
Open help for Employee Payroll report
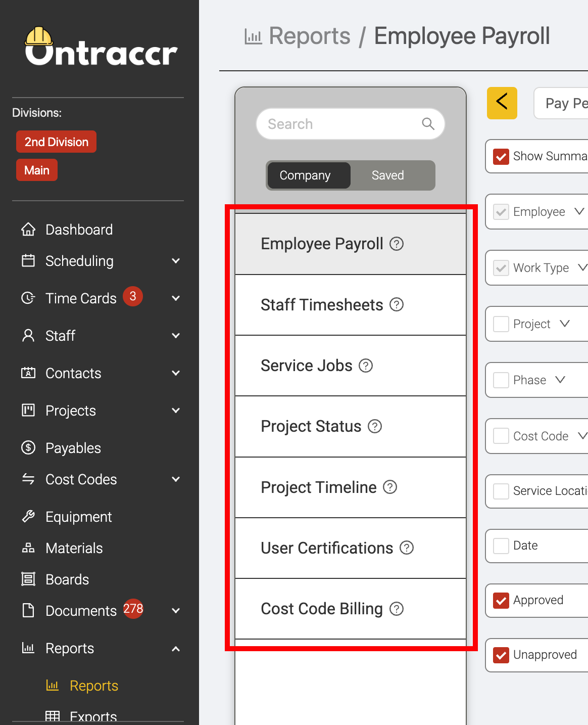(397, 244)
